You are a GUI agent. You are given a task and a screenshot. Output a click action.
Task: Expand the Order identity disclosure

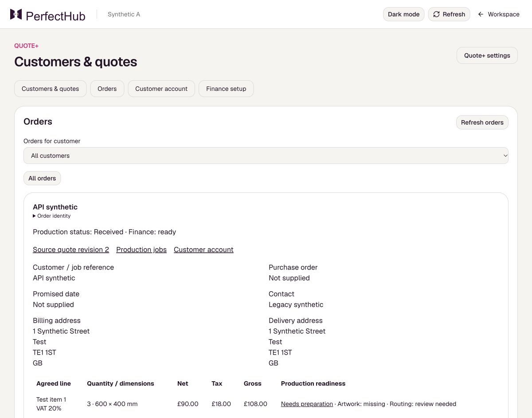tap(52, 216)
